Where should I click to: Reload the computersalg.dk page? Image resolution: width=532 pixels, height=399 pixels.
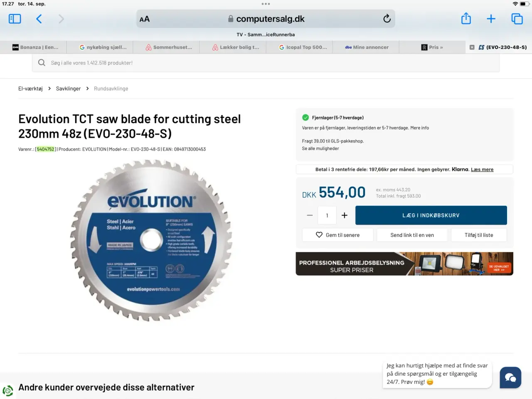(x=387, y=19)
